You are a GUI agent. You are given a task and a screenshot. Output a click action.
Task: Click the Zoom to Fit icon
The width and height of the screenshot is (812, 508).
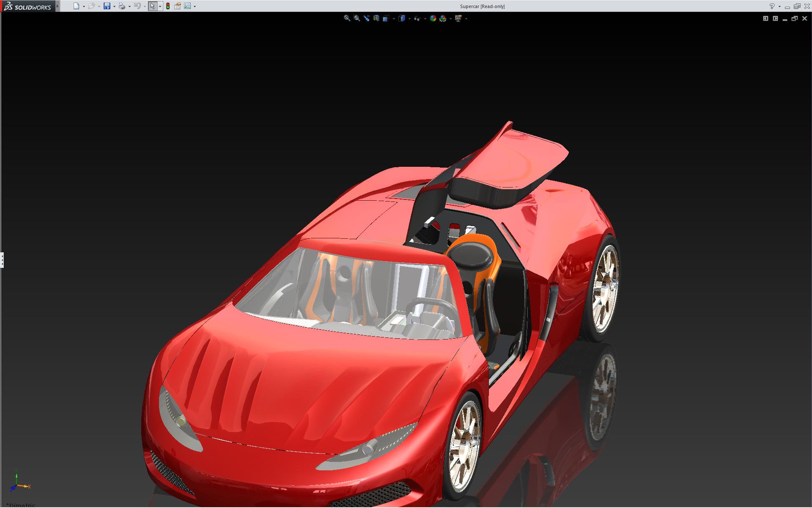coord(347,18)
